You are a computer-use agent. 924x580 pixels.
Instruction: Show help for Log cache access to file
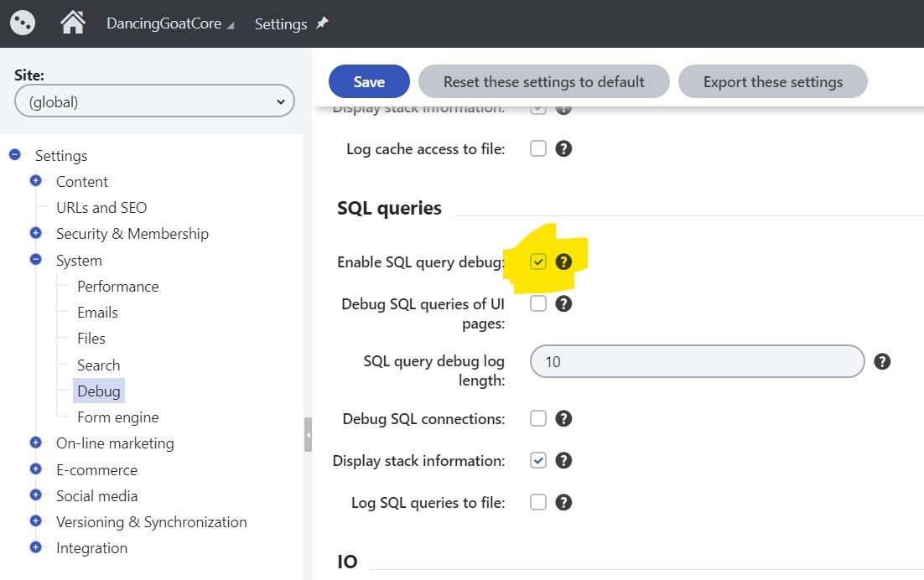pos(563,148)
